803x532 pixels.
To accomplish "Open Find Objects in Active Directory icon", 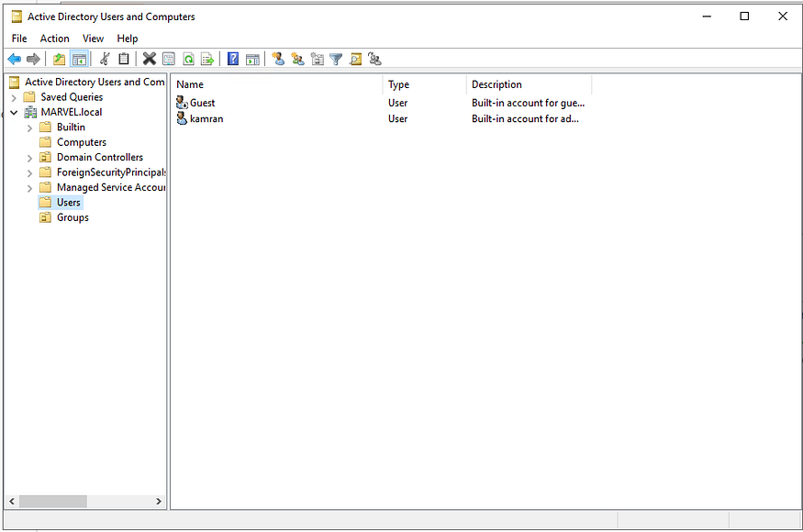I will tap(355, 59).
